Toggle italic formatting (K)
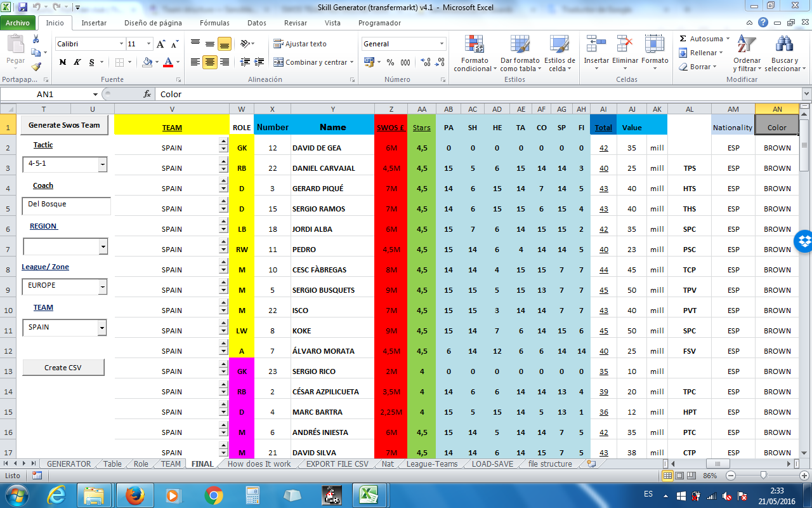Screen dimensions: 812x508 coord(77,62)
